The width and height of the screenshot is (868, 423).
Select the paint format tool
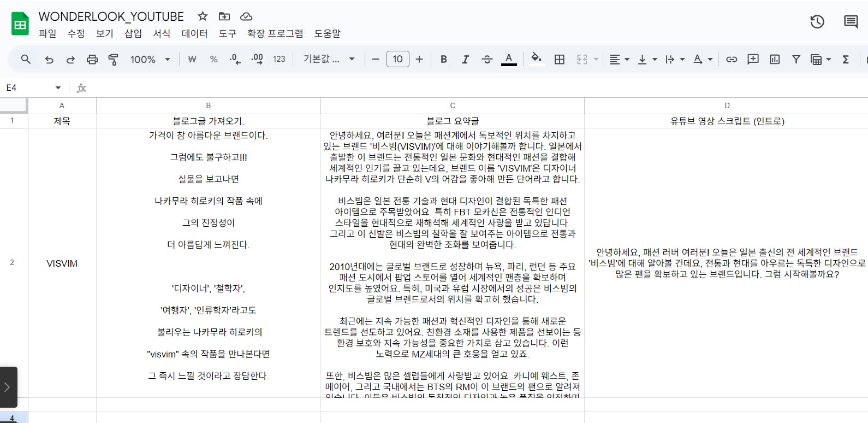(x=114, y=59)
